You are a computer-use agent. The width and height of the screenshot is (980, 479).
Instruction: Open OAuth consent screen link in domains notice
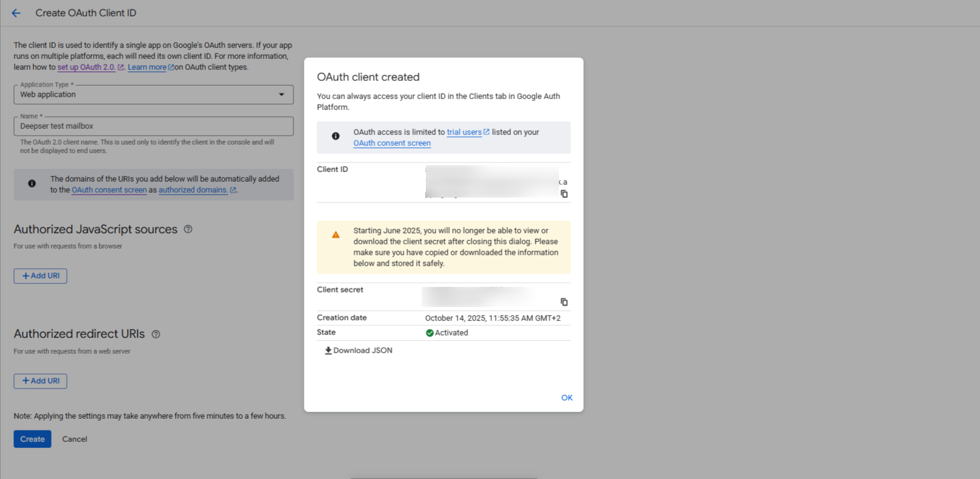pos(109,190)
